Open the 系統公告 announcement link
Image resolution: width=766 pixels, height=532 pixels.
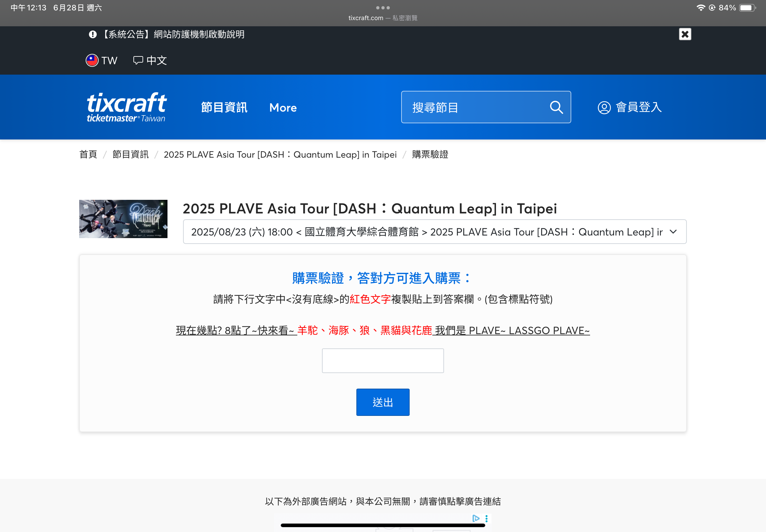172,34
